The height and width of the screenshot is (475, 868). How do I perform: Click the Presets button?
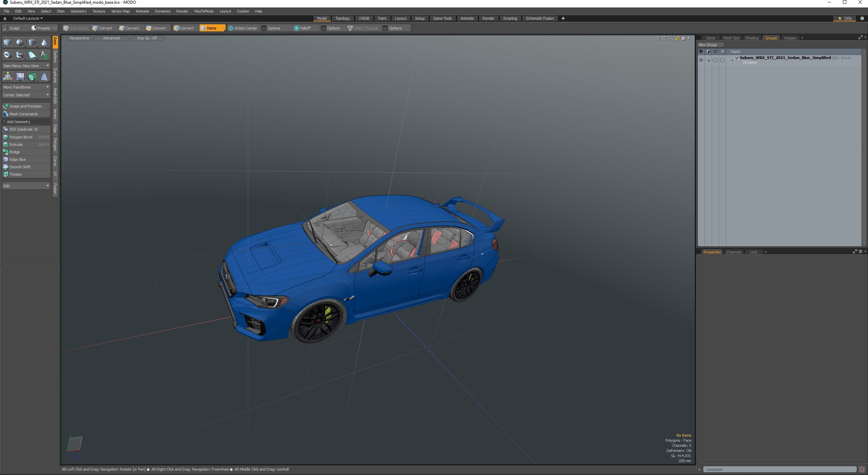pos(43,28)
